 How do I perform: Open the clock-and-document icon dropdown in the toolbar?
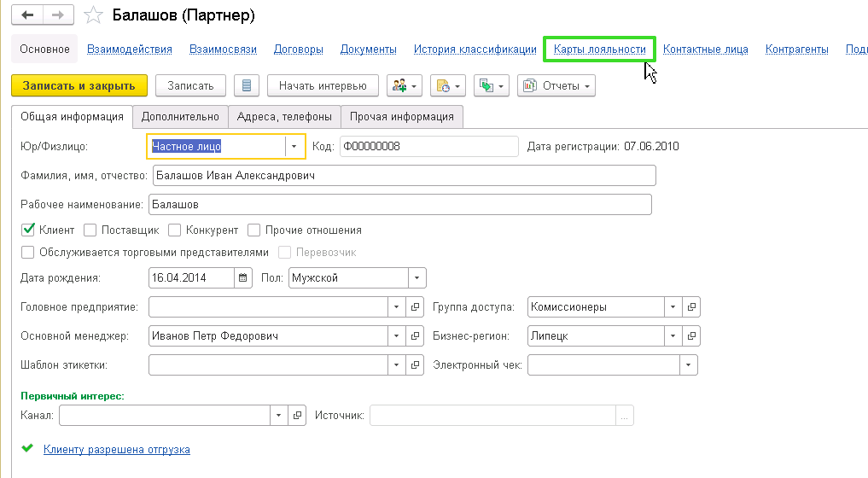pos(448,86)
